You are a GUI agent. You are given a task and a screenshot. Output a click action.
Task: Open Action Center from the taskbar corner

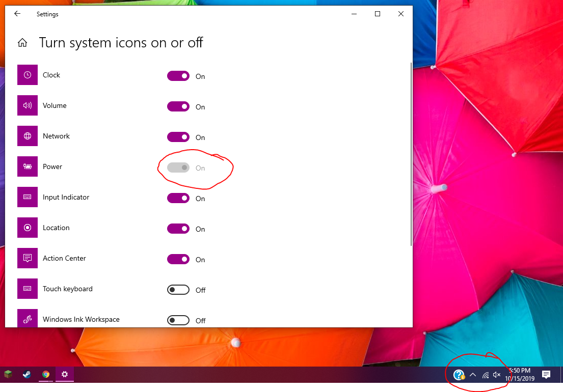(x=546, y=374)
